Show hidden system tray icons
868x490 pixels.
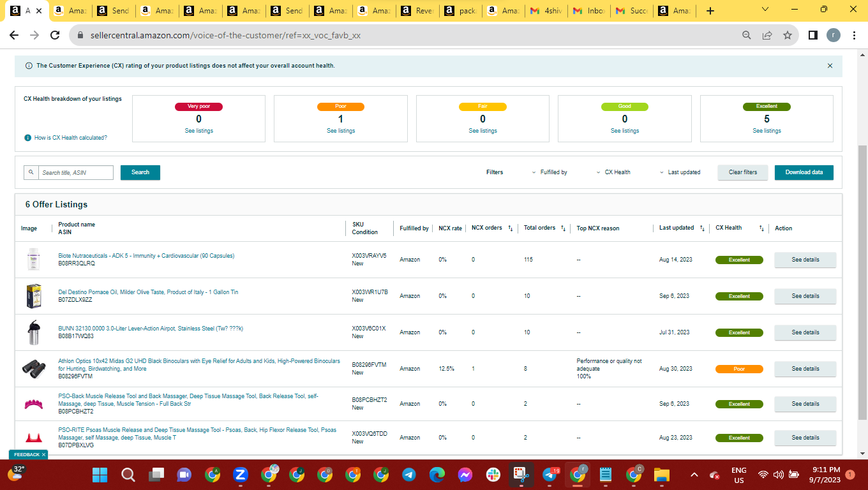pyautogui.click(x=694, y=475)
